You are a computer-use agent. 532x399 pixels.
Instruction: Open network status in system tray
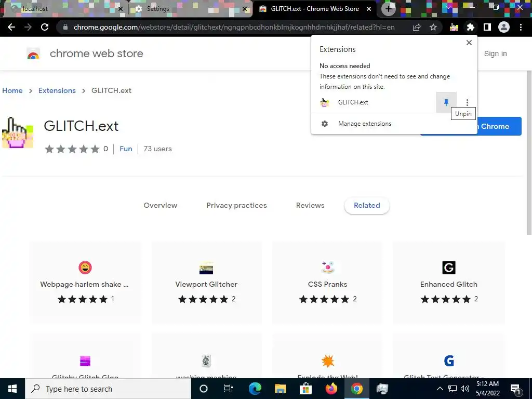(x=453, y=389)
